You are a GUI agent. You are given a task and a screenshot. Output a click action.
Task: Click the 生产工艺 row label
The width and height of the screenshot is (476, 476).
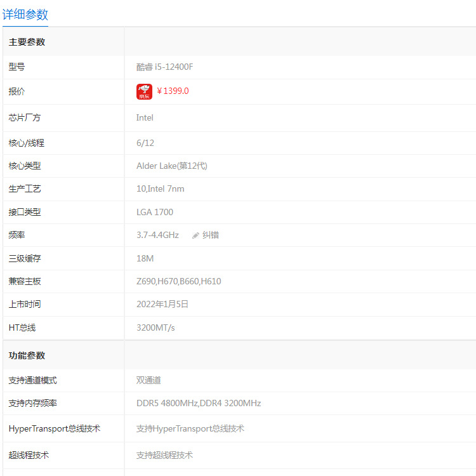[25, 189]
